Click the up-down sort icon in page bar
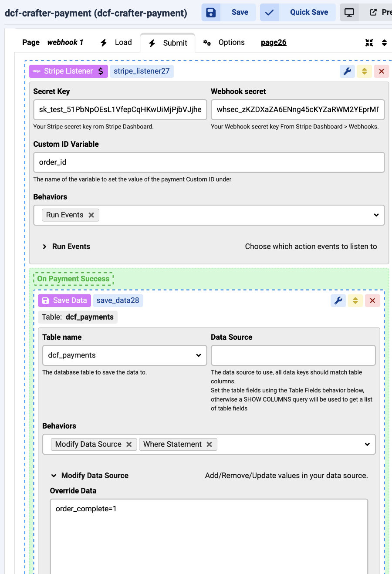 click(x=384, y=43)
